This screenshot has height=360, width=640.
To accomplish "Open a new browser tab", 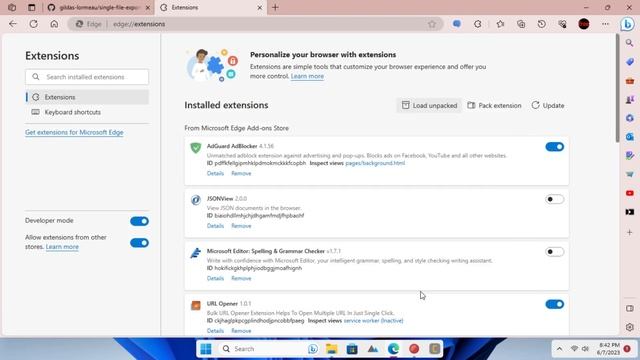I will (275, 7).
